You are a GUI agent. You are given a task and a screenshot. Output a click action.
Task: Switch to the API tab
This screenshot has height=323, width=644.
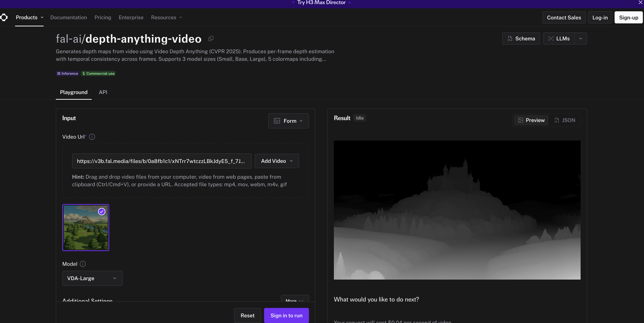(x=103, y=92)
